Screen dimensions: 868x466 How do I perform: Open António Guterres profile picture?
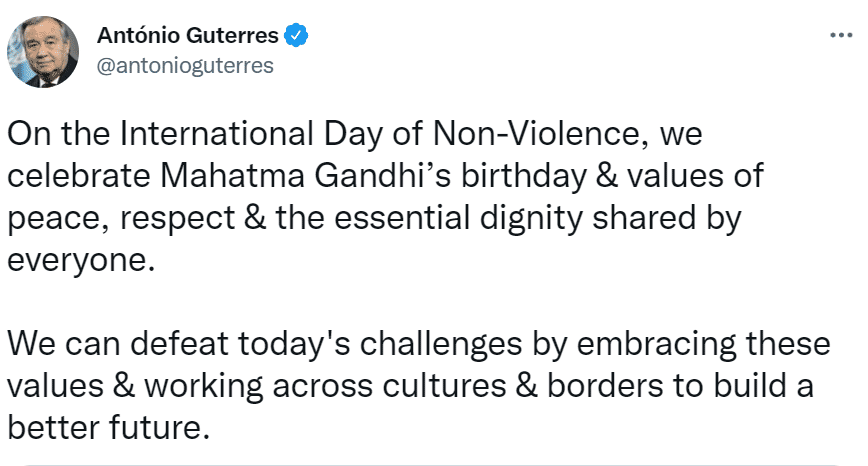(43, 51)
